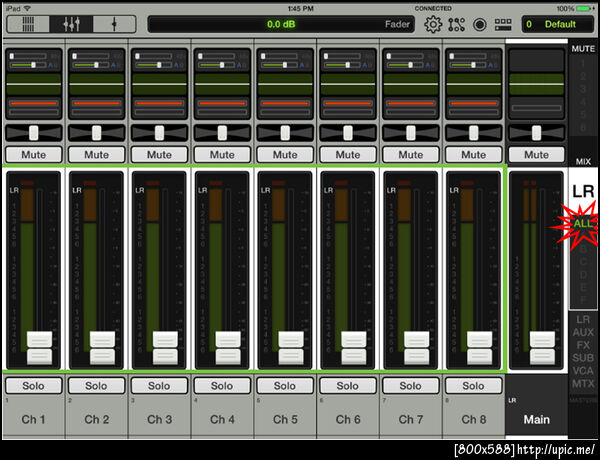This screenshot has height=460, width=600.
Task: Select the FX masters tab
Action: tap(583, 345)
